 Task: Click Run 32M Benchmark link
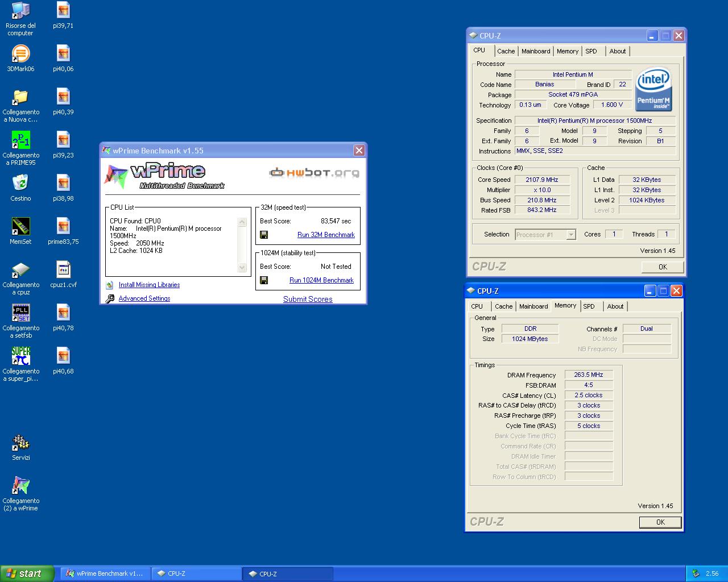click(326, 235)
